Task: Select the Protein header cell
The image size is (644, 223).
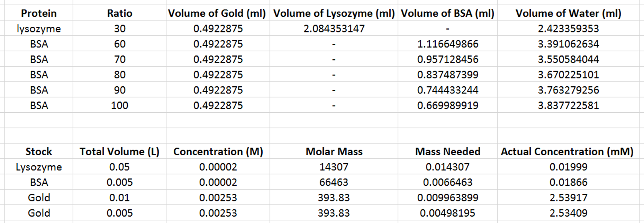Action: click(x=39, y=13)
